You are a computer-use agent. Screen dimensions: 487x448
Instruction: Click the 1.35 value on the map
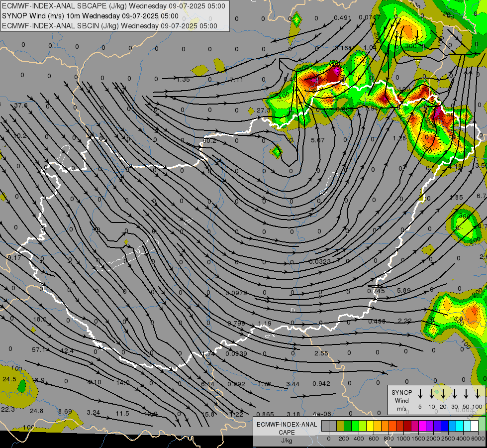coord(183,80)
